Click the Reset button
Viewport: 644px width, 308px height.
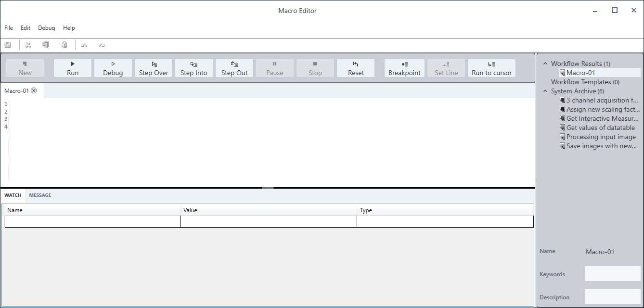[x=355, y=68]
